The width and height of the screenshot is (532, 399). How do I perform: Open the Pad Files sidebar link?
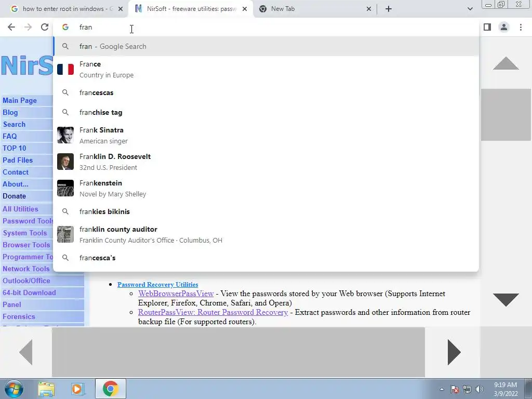(18, 160)
